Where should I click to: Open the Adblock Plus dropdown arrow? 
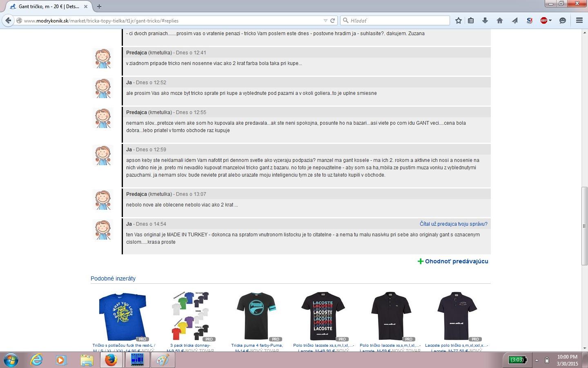pyautogui.click(x=550, y=20)
